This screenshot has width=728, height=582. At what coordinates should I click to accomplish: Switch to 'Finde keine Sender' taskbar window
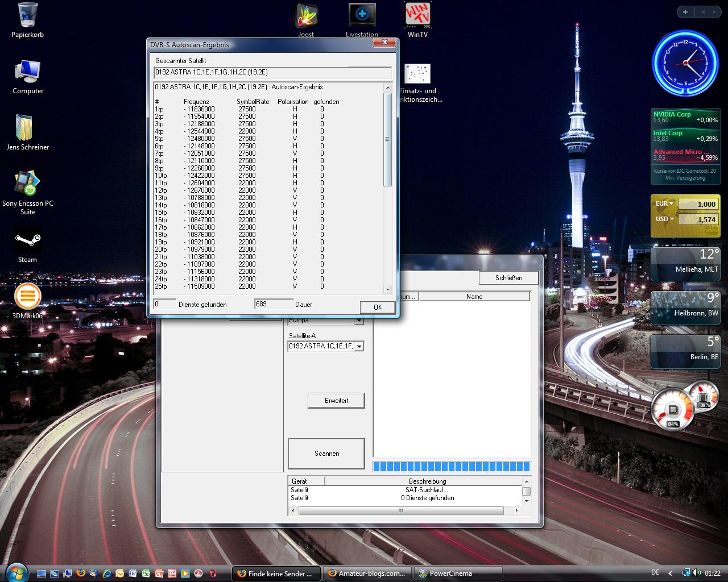pos(276,573)
